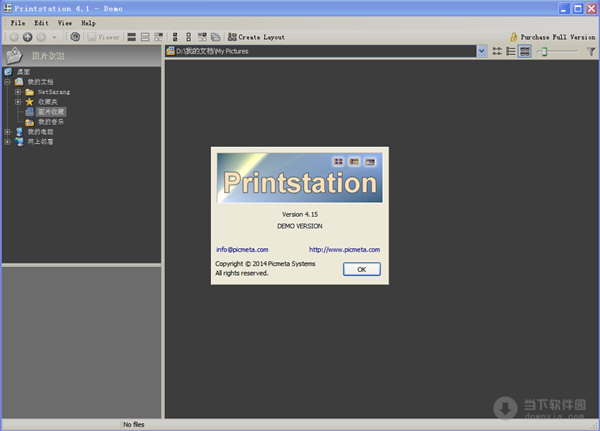600x431 pixels.
Task: Open the Edit menu
Action: (41, 23)
